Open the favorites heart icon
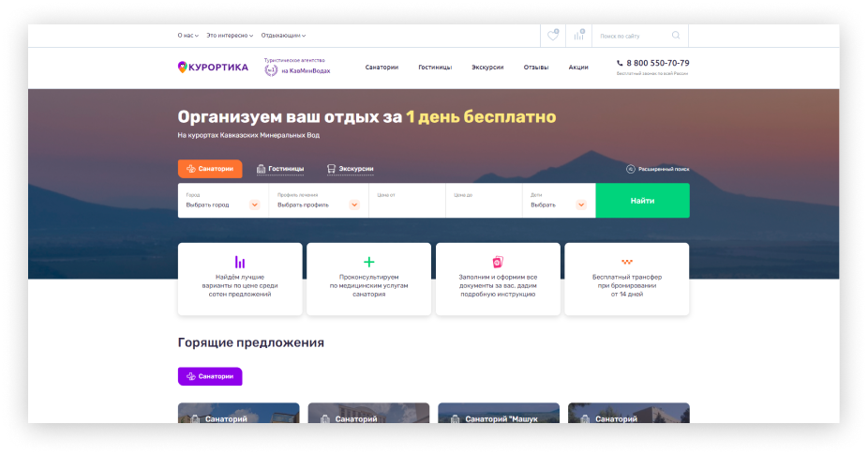This screenshot has height=455, width=868. [x=553, y=36]
